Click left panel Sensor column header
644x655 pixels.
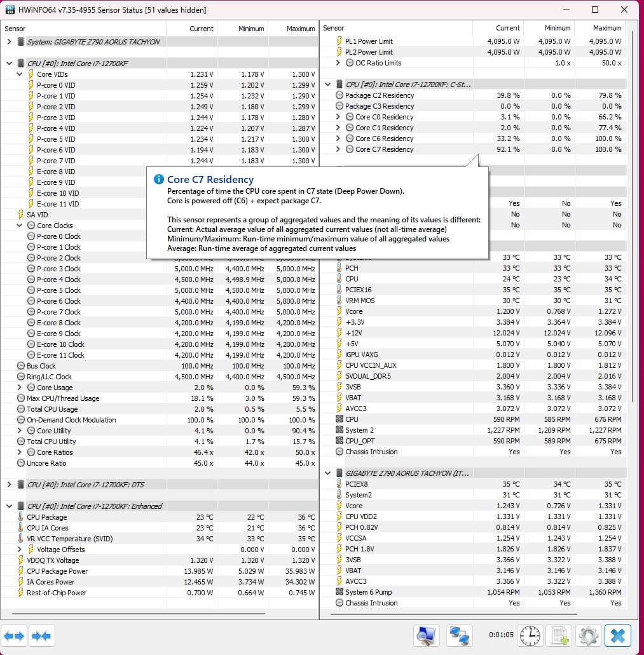83,29
